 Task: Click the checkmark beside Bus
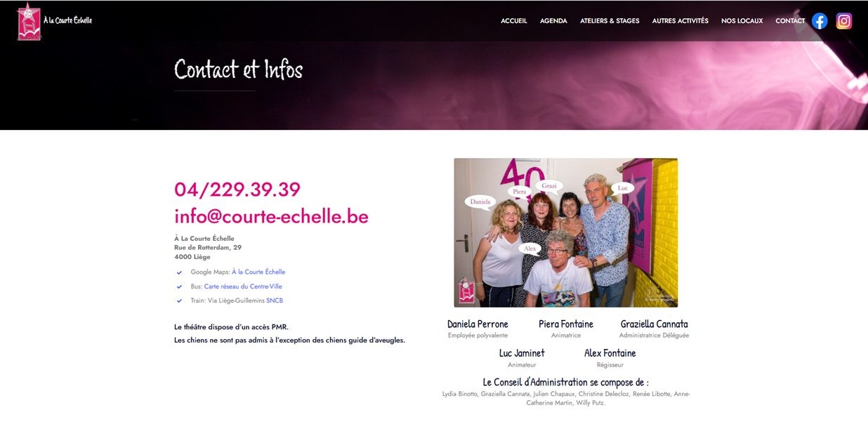(x=180, y=286)
